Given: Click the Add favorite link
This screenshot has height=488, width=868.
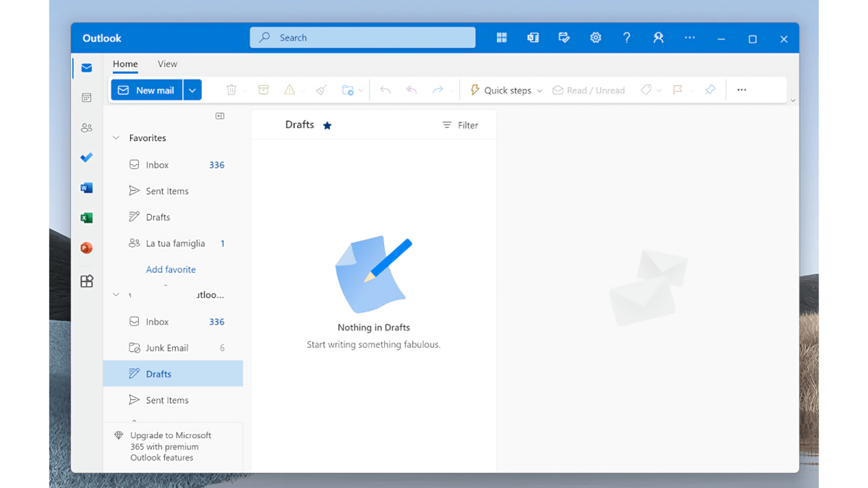Looking at the screenshot, I should tap(170, 269).
